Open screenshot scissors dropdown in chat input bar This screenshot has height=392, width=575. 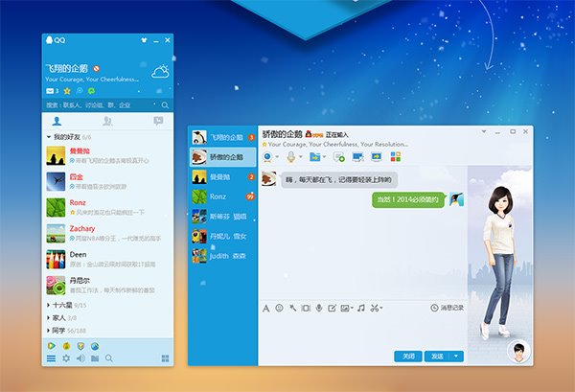click(381, 309)
